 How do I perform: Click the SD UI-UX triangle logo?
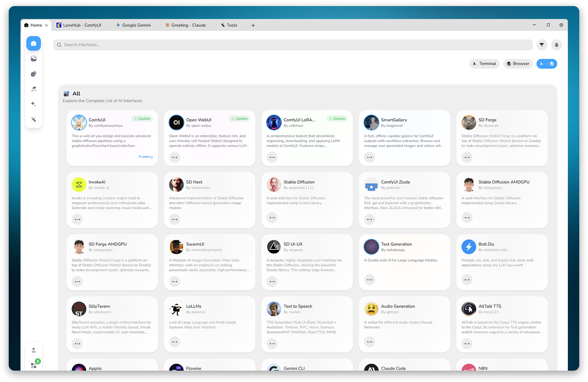[x=274, y=247]
